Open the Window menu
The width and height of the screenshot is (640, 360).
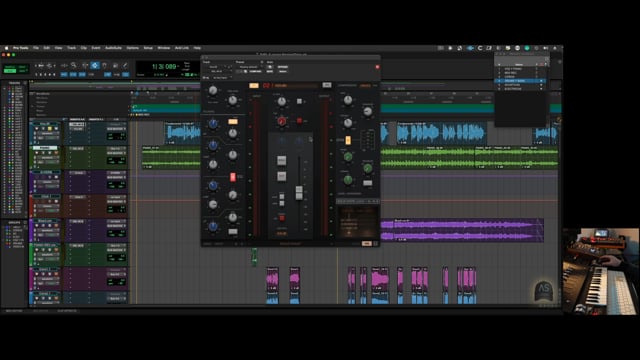tap(164, 48)
